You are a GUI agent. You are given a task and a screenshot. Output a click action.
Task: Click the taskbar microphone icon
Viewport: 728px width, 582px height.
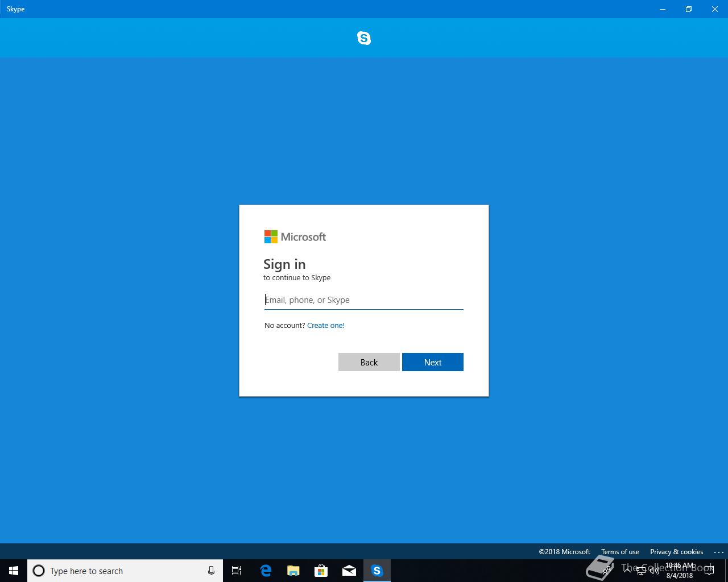[x=211, y=571]
